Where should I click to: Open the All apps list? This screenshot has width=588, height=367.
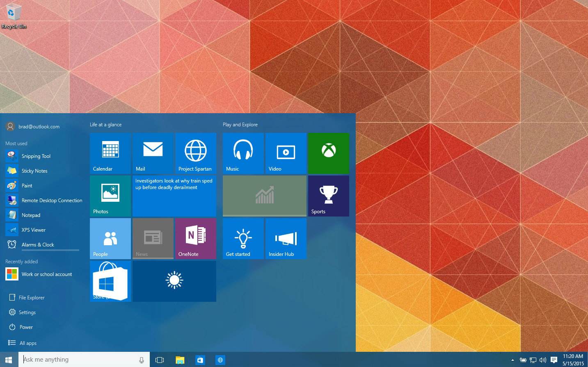tap(27, 343)
